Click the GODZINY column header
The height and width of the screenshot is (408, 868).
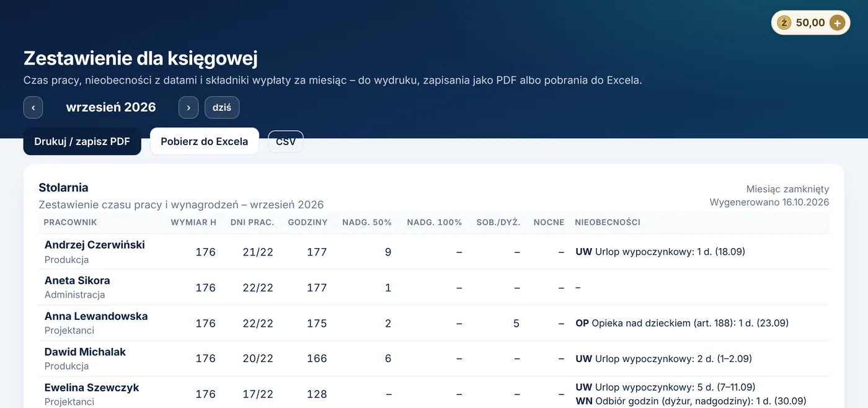coord(308,222)
